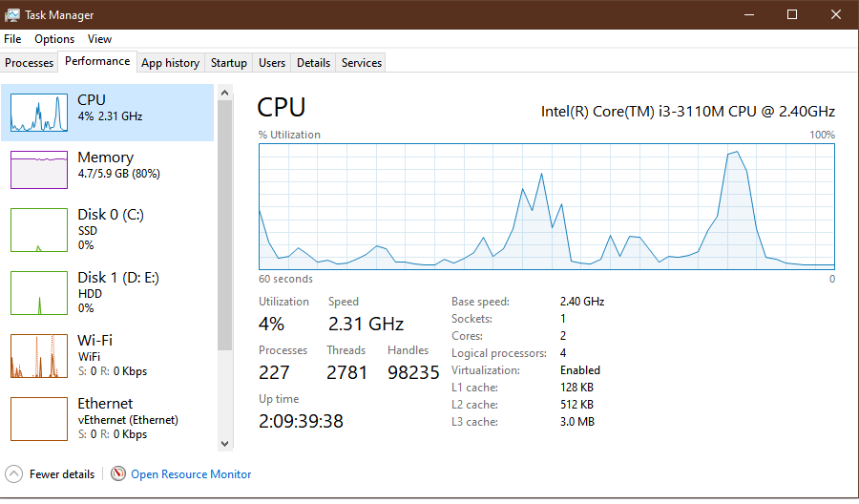Viewport: 859px width, 504px height.
Task: Click the Fewer details chevron icon
Action: (x=13, y=473)
